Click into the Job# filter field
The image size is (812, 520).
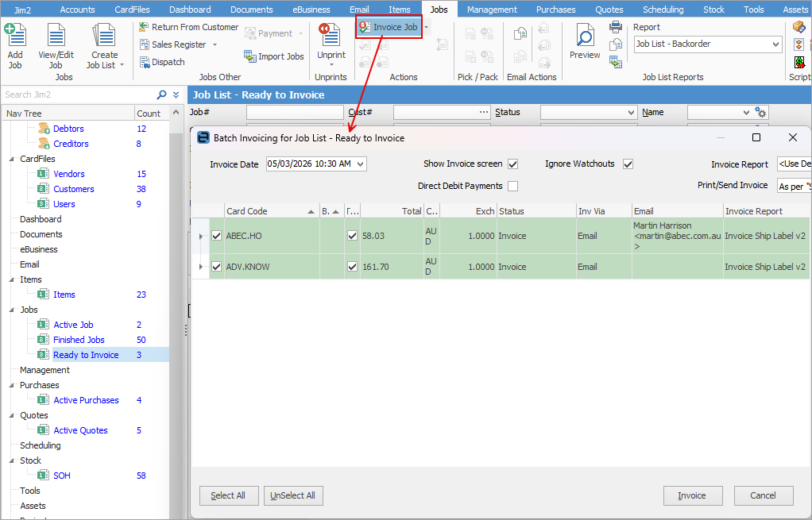295,112
